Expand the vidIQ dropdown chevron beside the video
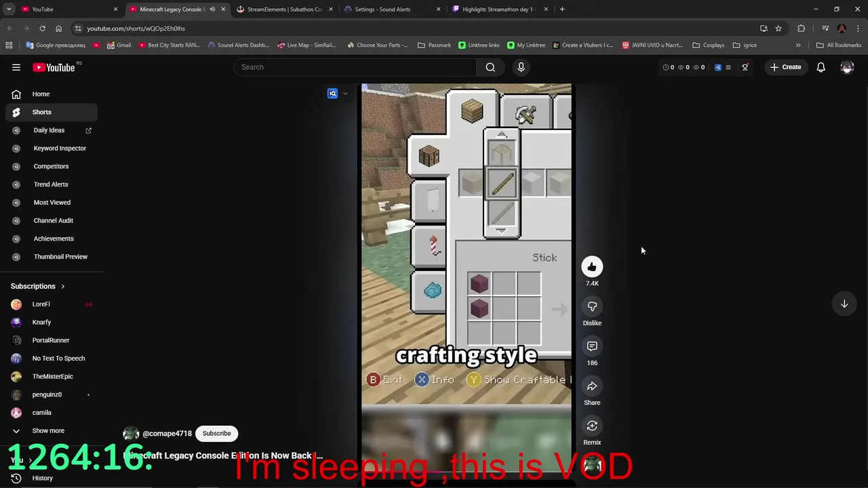 (345, 94)
